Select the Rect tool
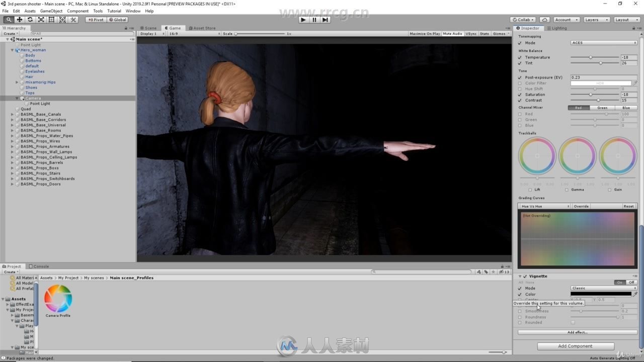 51,20
